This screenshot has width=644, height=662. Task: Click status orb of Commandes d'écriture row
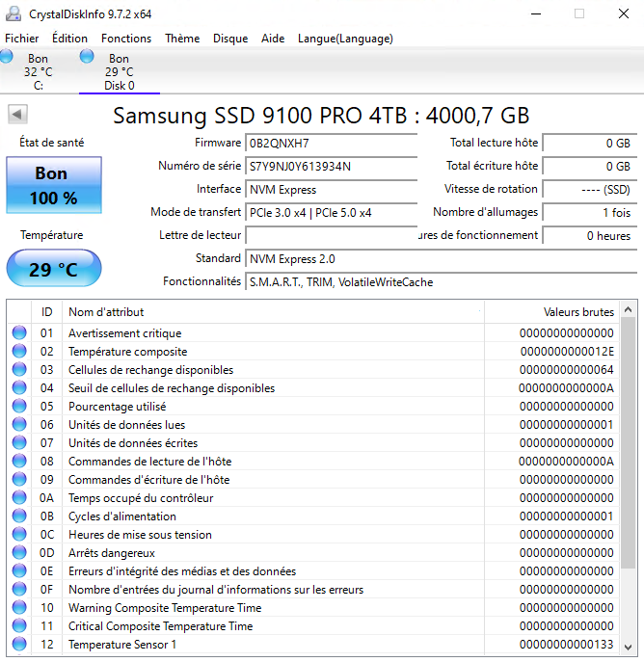click(19, 479)
